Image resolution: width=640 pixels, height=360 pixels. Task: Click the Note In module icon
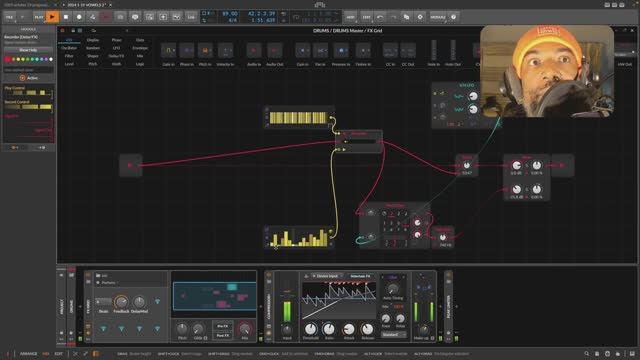pyautogui.click(x=433, y=51)
